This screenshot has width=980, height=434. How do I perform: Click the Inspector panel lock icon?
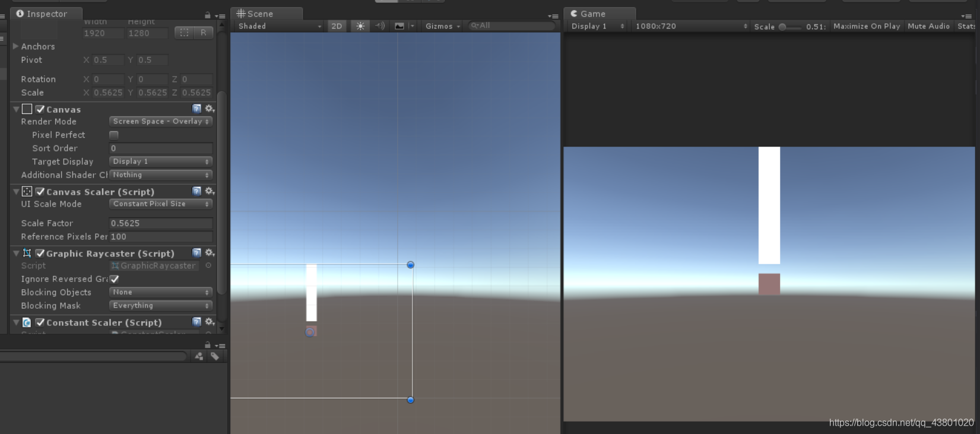click(x=207, y=15)
